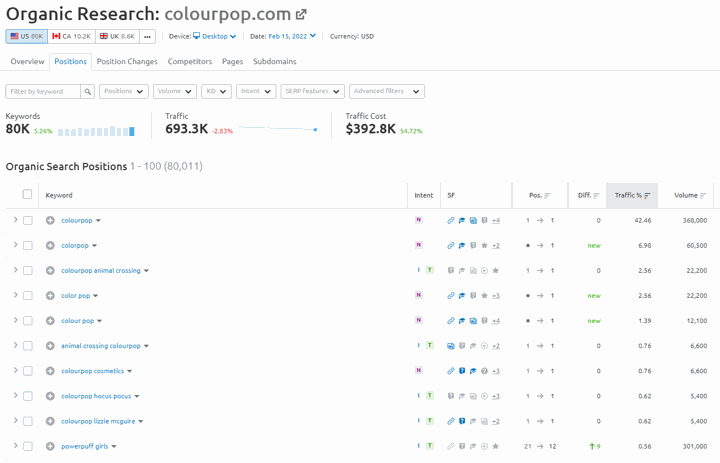Image resolution: width=720 pixels, height=463 pixels.
Task: Select the CA 10.2K database button
Action: click(x=72, y=36)
